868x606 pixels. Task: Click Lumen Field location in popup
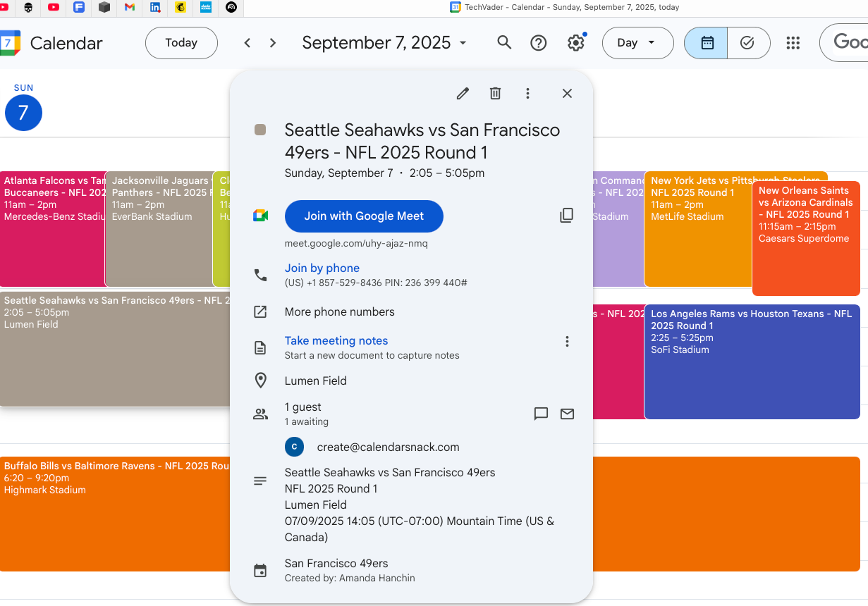click(316, 381)
